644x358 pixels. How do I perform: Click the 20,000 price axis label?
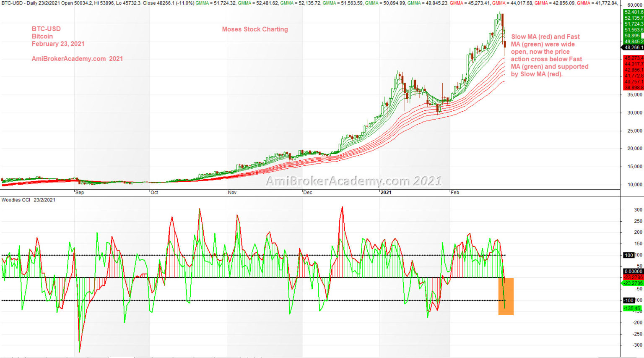[635, 149]
